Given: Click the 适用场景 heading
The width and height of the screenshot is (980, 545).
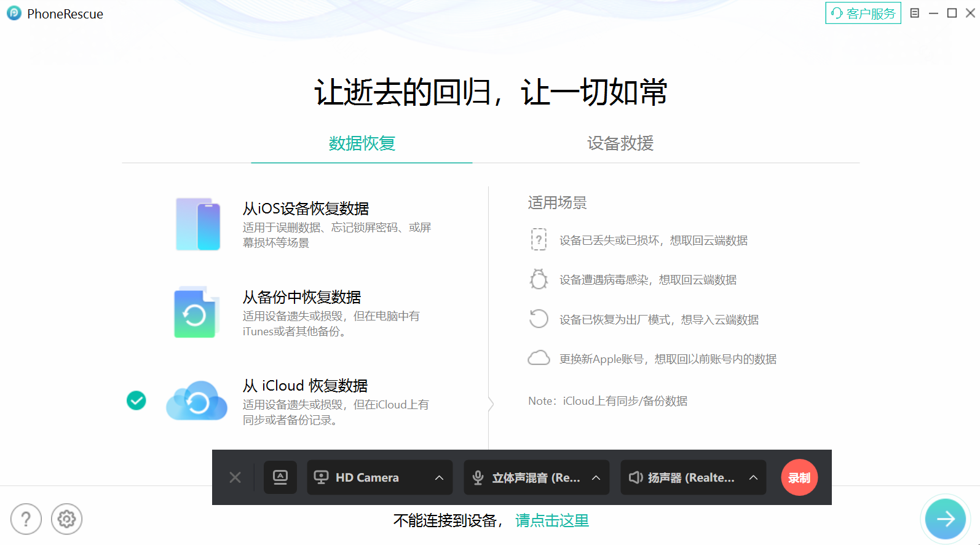Looking at the screenshot, I should [x=557, y=202].
